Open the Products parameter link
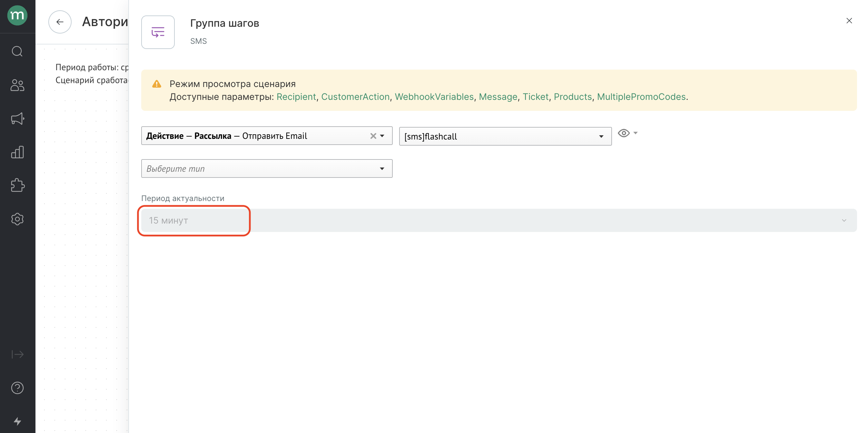 (573, 97)
